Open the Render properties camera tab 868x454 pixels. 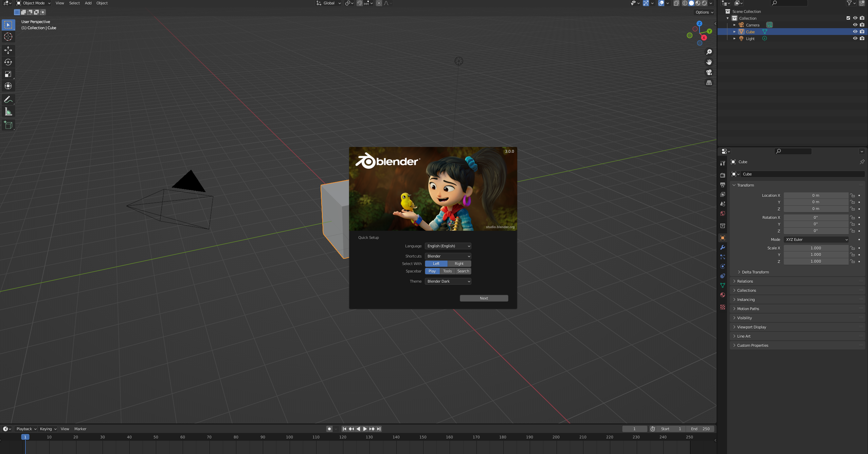[x=723, y=175]
